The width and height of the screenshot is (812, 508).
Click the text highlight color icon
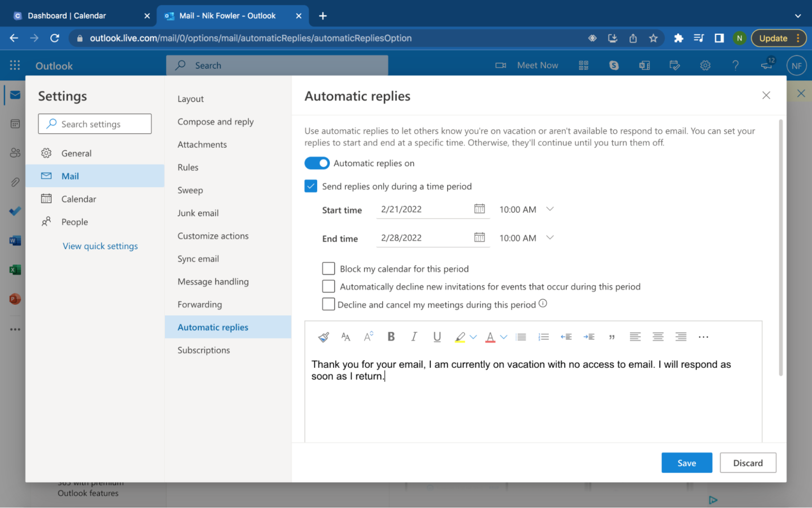(460, 337)
